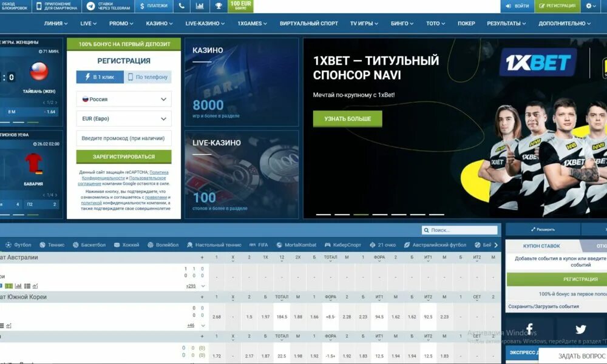The image size is (607, 364).
Task: Click the УЗНАТЬ БОЛЬШЕ banner button
Action: (348, 119)
